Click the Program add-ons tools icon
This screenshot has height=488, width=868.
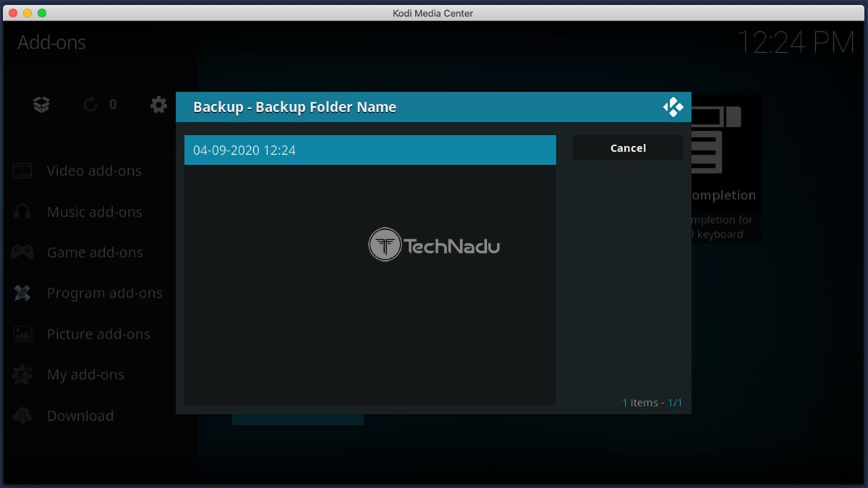22,294
